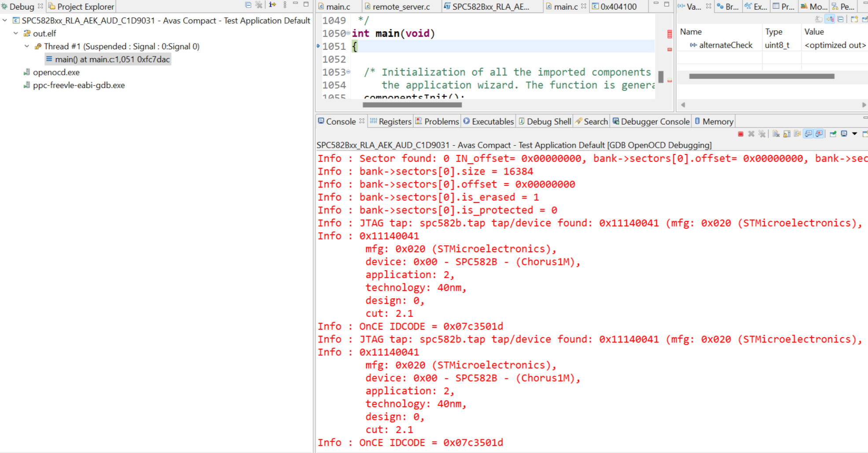Screen dimensions: 868x453
Task: Disable Show Console When Standard Out Changes
Action: click(808, 134)
